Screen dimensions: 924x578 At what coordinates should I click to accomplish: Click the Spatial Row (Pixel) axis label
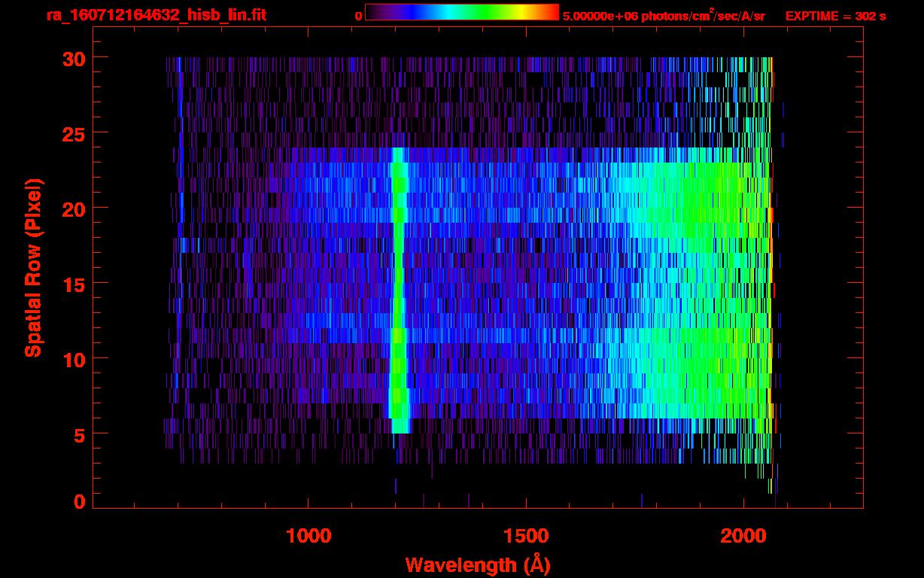pos(33,267)
